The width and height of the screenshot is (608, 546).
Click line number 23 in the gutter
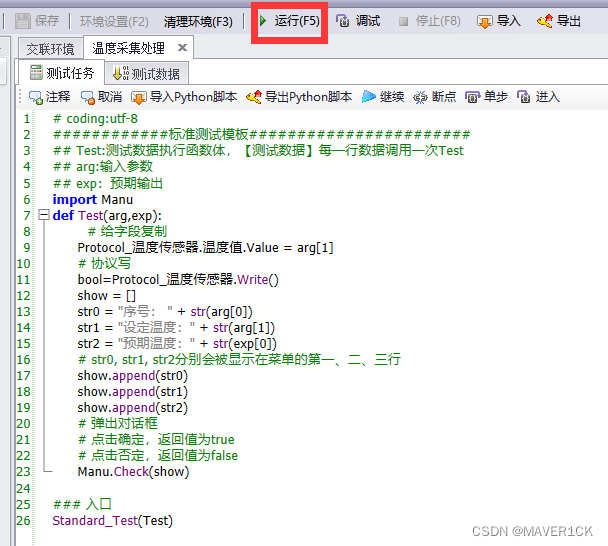pos(23,472)
